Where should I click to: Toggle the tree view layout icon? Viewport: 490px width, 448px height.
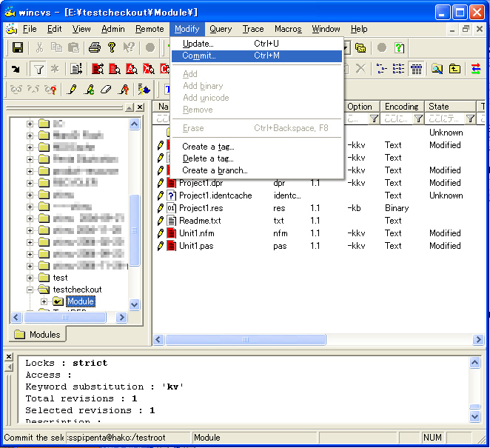pos(381,68)
